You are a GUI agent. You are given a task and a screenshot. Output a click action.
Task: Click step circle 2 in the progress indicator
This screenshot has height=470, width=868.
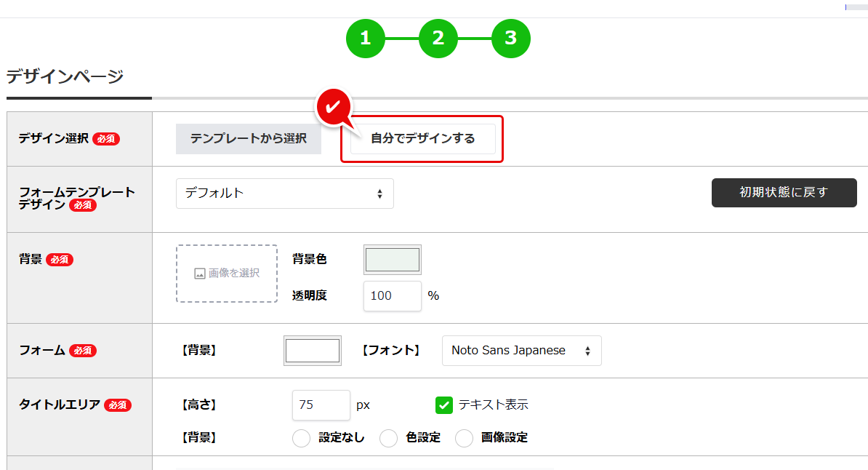click(x=438, y=39)
